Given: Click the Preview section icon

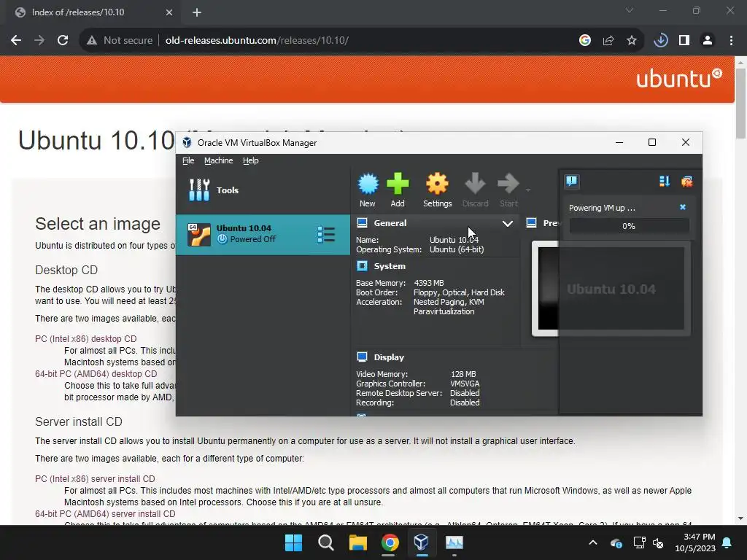Looking at the screenshot, I should tap(531, 223).
